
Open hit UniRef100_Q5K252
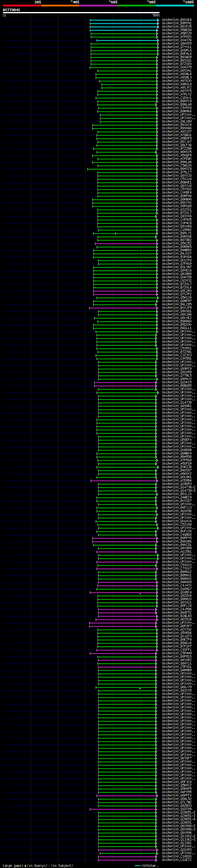(x=177, y=244)
